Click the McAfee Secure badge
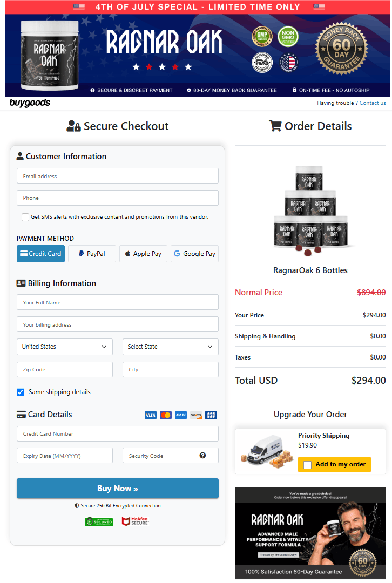This screenshot has width=392, height=583. pos(135,521)
